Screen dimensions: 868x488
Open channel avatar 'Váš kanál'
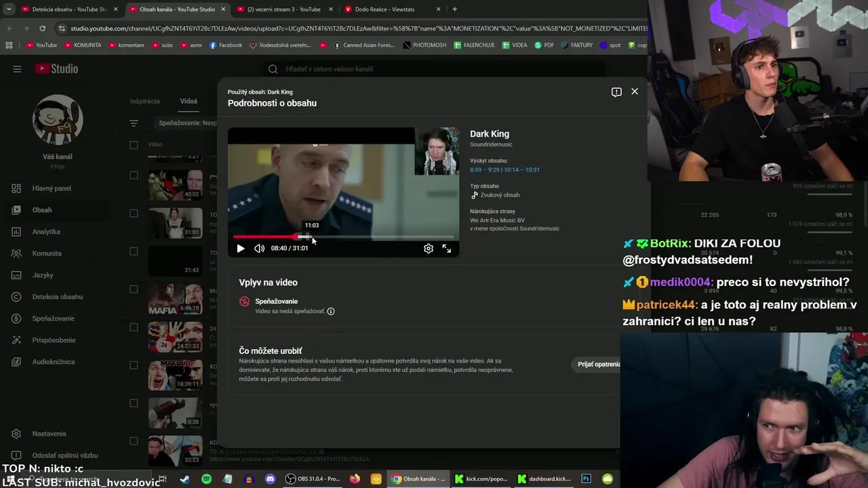point(58,120)
